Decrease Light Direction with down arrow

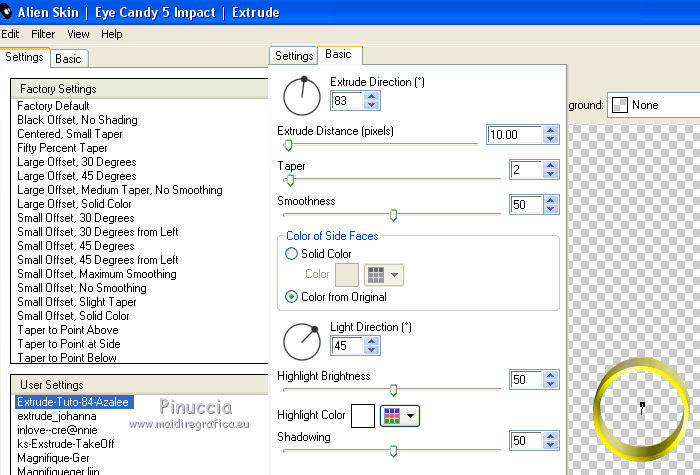click(x=371, y=350)
